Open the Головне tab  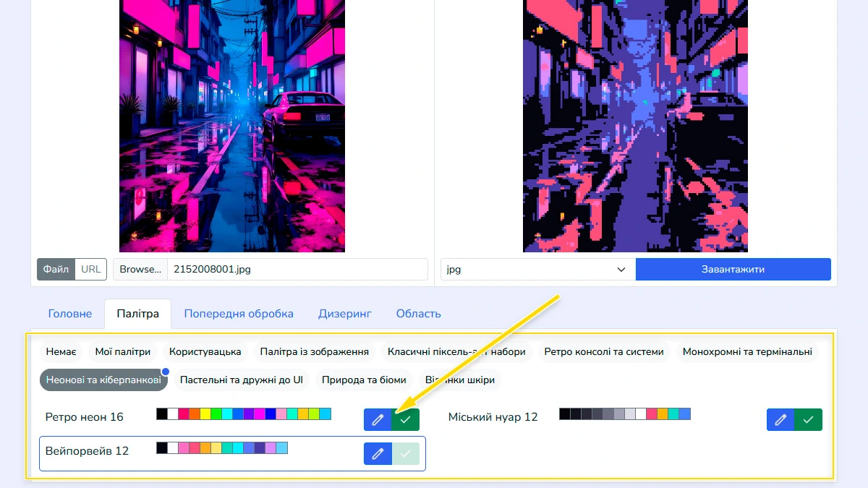(70, 314)
